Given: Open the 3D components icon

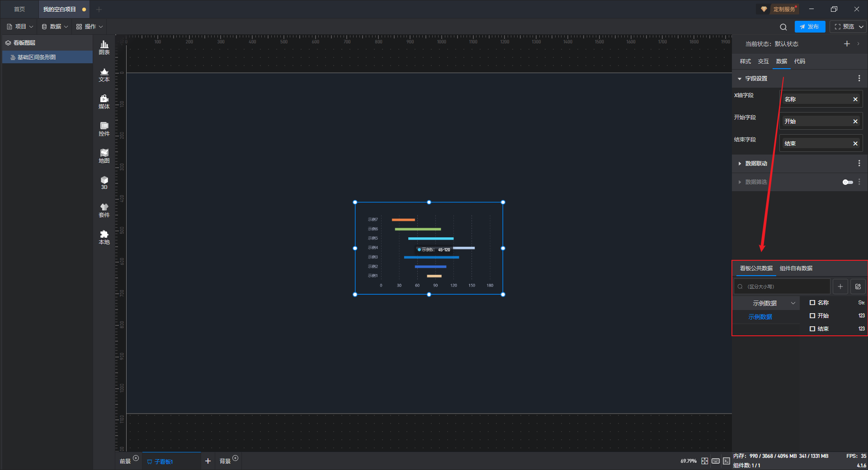Looking at the screenshot, I should coord(104,183).
